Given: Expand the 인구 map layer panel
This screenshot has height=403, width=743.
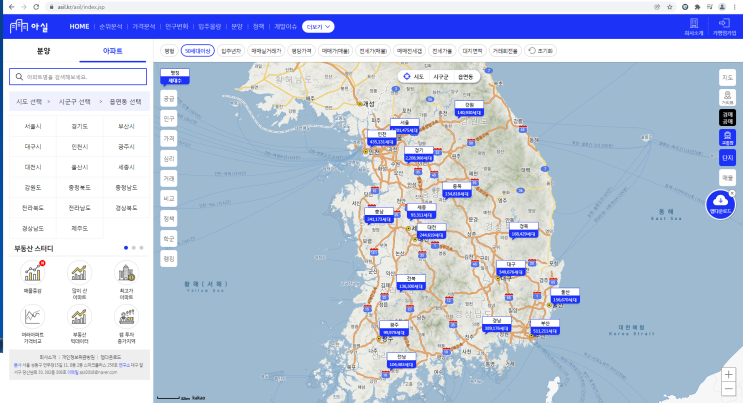Looking at the screenshot, I should 169,119.
